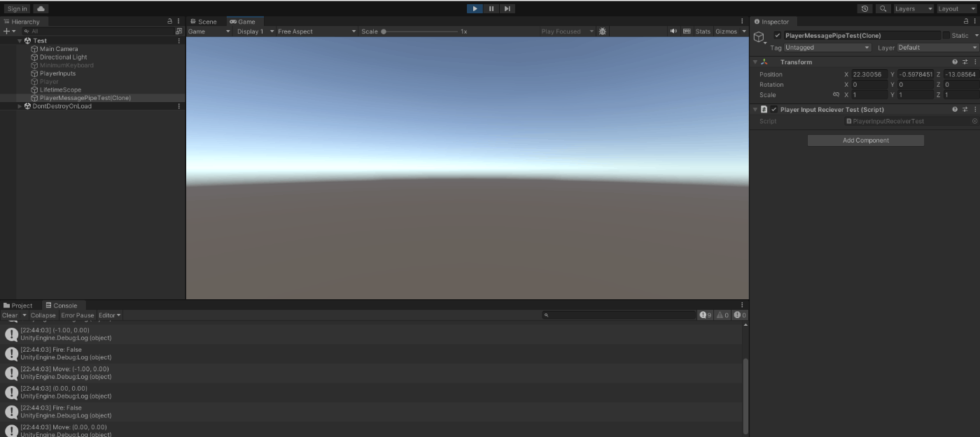Enable the Static checkbox

(x=946, y=36)
